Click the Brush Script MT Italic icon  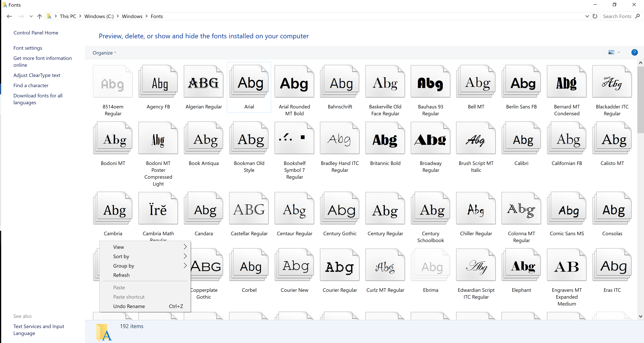click(x=476, y=139)
